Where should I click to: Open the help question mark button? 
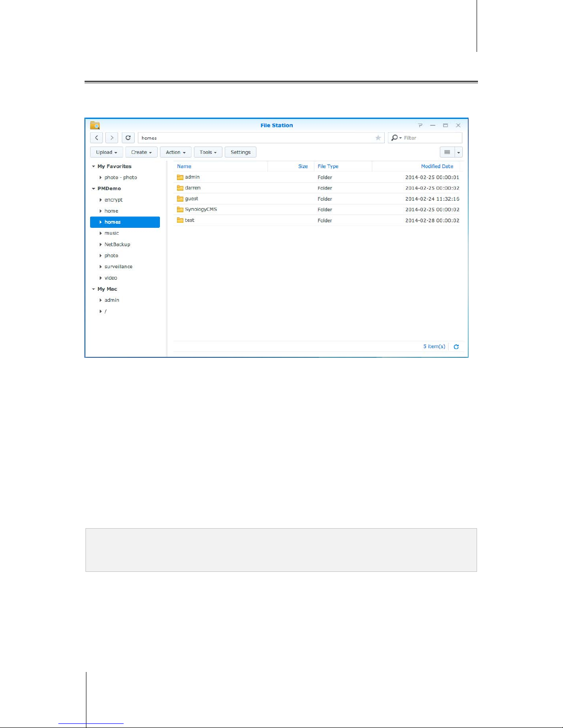tap(420, 125)
